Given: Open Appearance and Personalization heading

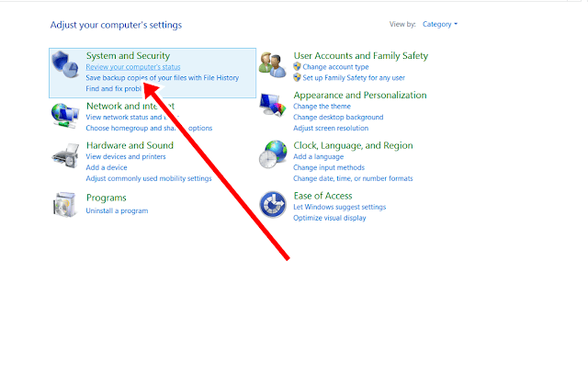Looking at the screenshot, I should [x=360, y=95].
